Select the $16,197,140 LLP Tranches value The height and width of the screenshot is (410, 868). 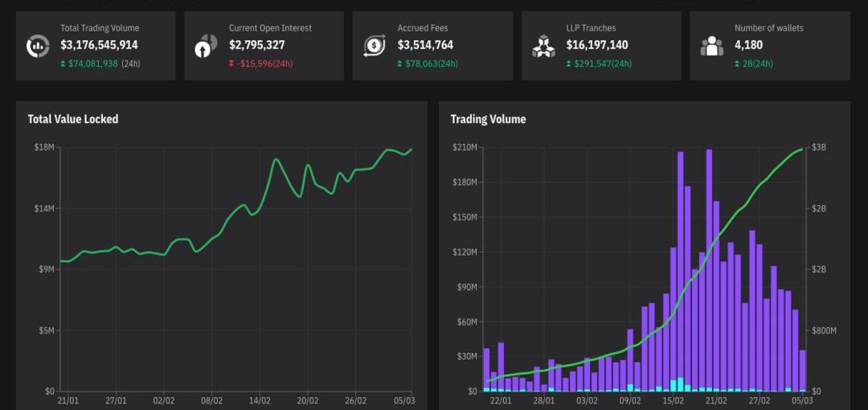pos(597,45)
